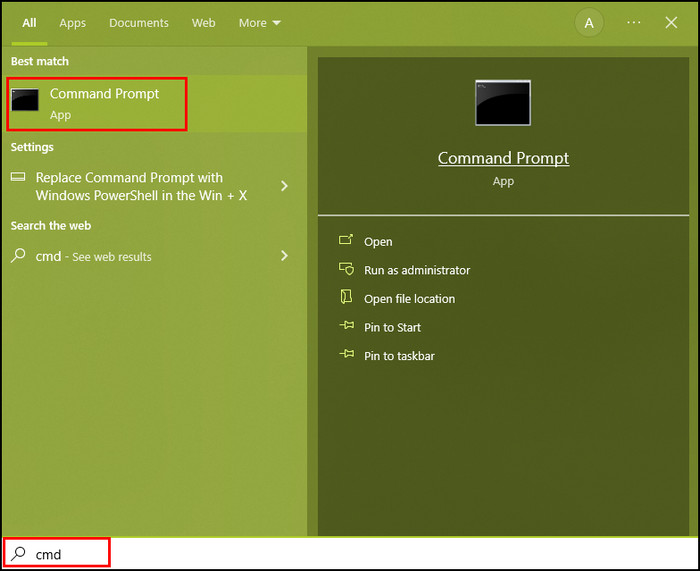Open Replace Command Prompt with PowerShell setting
700x571 pixels.
point(141,186)
